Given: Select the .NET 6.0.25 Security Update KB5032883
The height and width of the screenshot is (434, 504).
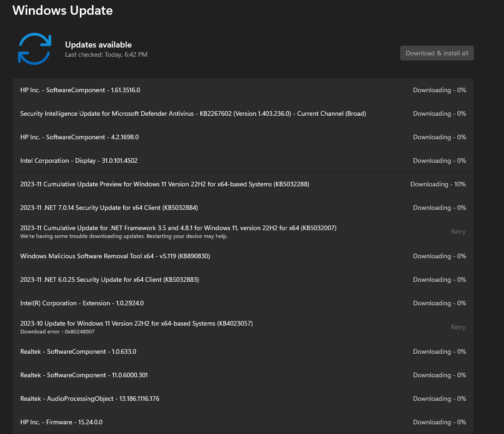Looking at the screenshot, I should click(x=243, y=279).
